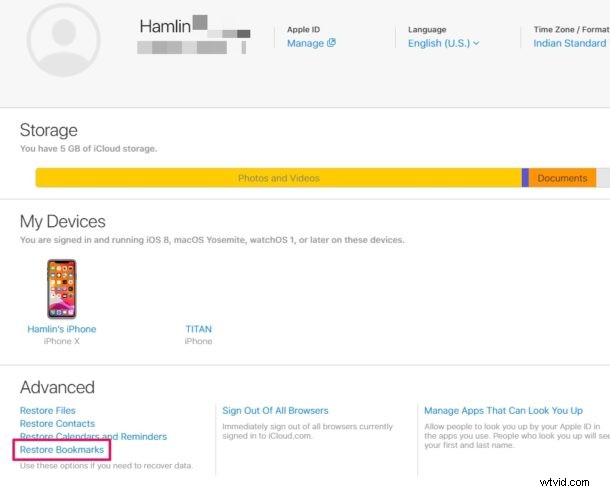Viewport: 610px width, 492px height.
Task: Select the Documents storage segment
Action: click(562, 178)
